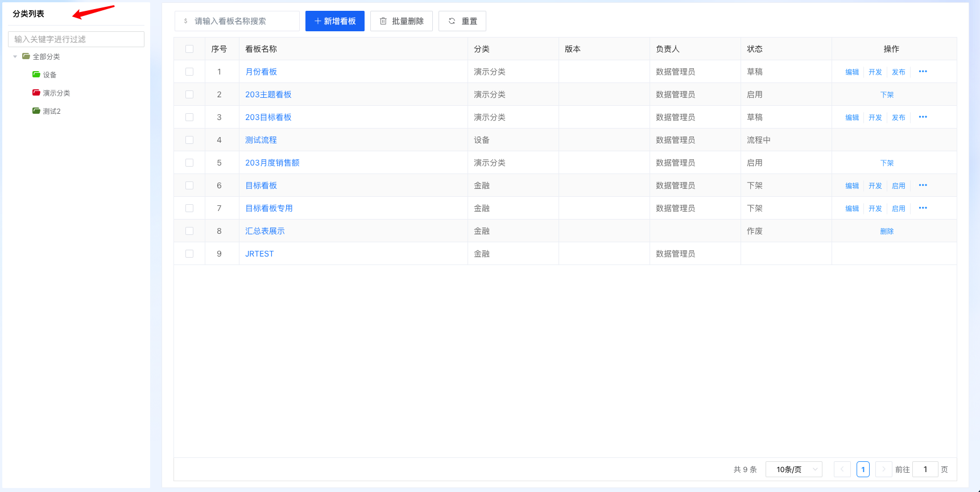Click the 新增看板 add dashboard button
The width and height of the screenshot is (980, 492).
point(335,21)
